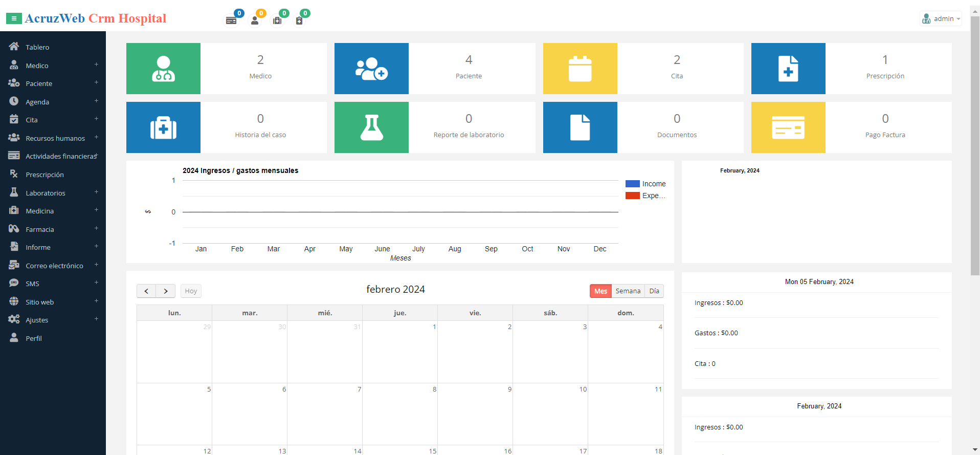Toggle the blue Income legend swatch
The height and width of the screenshot is (455, 980).
tap(633, 184)
